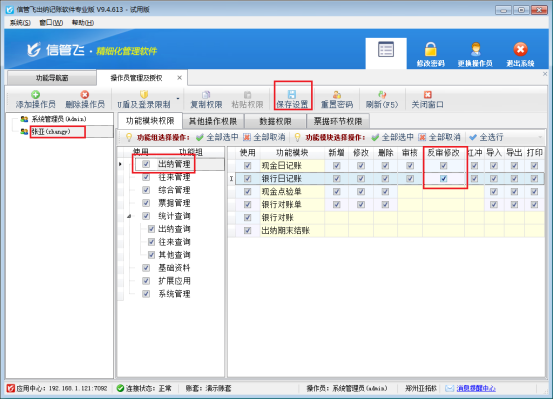Open the U盾及登录限制 dropdown arrow
Screen dimensions: 553x399
pyautogui.click(x=178, y=98)
